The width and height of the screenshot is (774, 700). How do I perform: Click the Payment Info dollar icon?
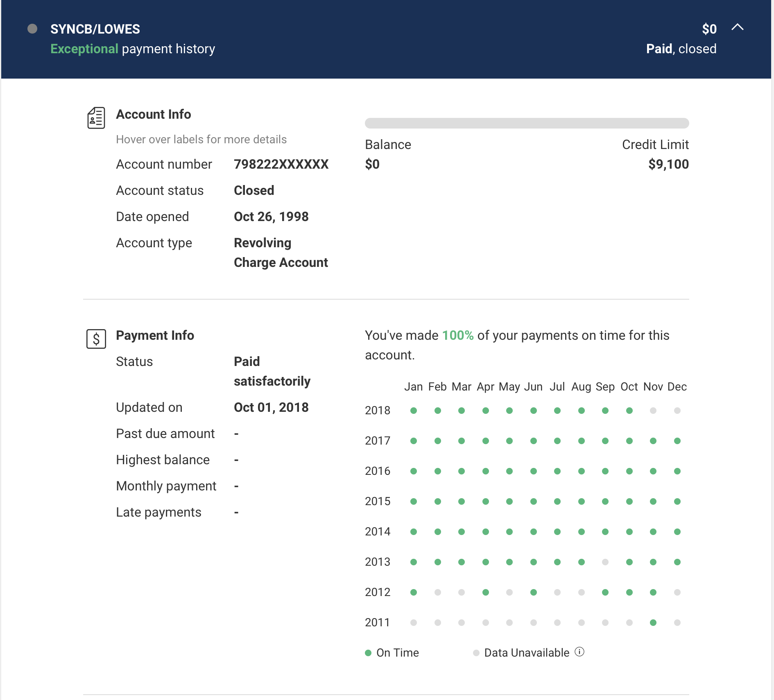click(96, 339)
